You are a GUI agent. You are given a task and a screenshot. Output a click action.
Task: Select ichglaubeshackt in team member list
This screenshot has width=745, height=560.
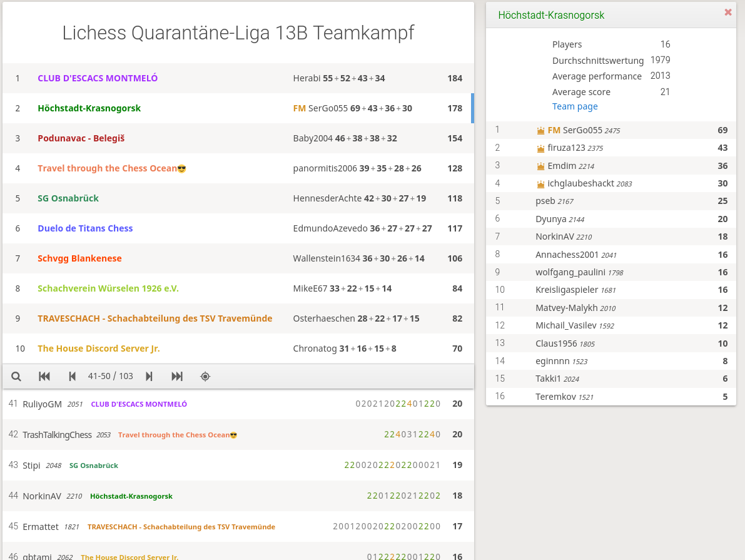611,183
